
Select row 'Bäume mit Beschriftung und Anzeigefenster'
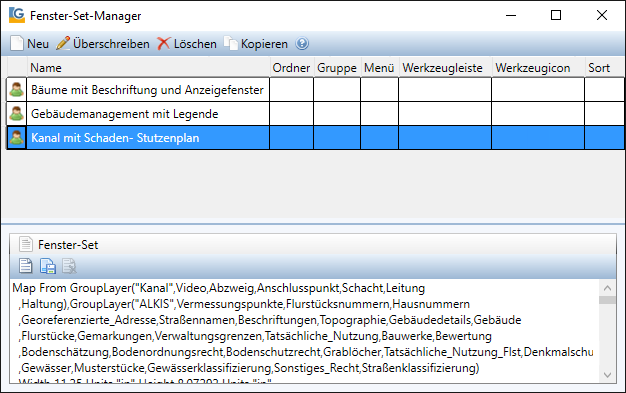[x=315, y=89]
